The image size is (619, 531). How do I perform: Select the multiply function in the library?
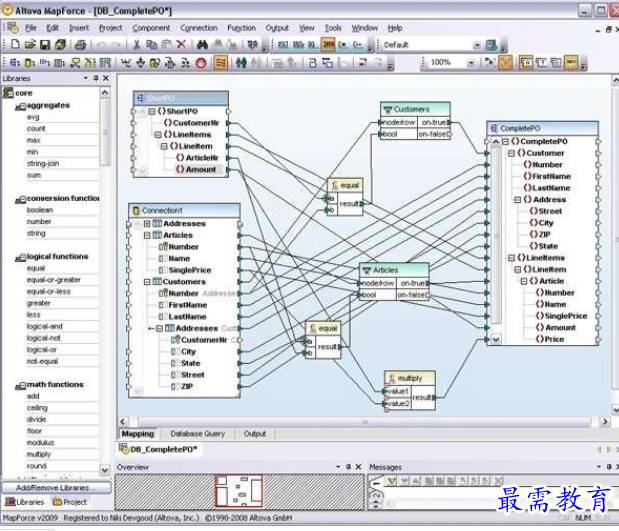click(x=39, y=454)
